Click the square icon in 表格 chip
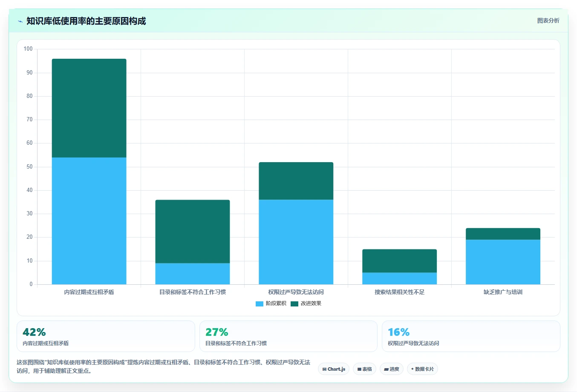This screenshot has width=577, height=392. [x=359, y=369]
